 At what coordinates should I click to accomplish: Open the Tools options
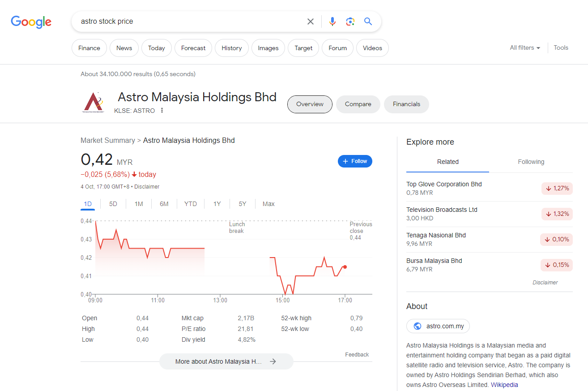pyautogui.click(x=561, y=48)
